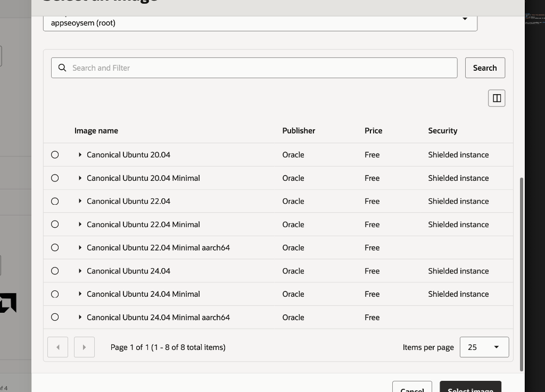Expand Canonical Ubuntu 20.04 Minimal row
The height and width of the screenshot is (392, 545).
80,178
